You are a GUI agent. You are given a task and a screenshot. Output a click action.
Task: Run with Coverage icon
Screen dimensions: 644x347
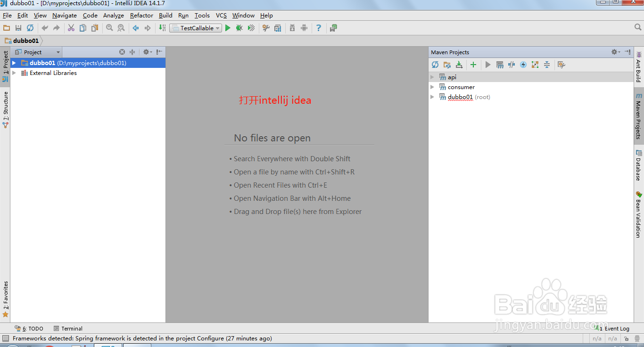[251, 28]
